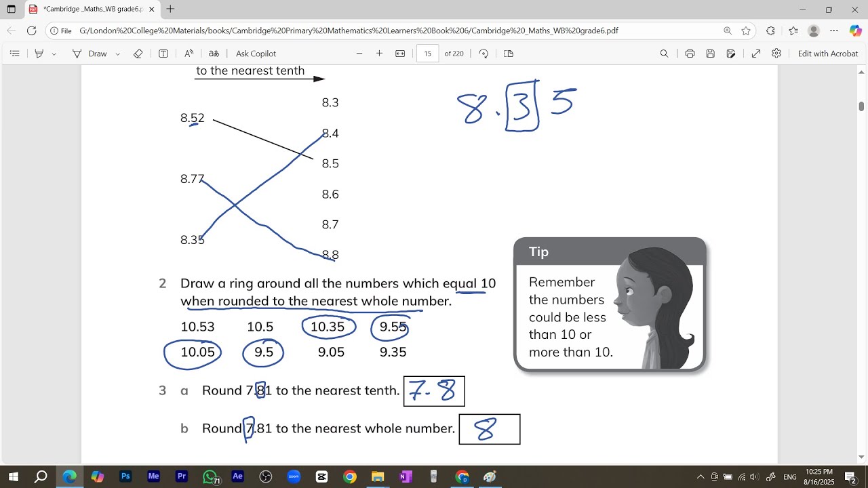Click Fit to width icon
This screenshot has height=488, width=868.
click(x=400, y=54)
